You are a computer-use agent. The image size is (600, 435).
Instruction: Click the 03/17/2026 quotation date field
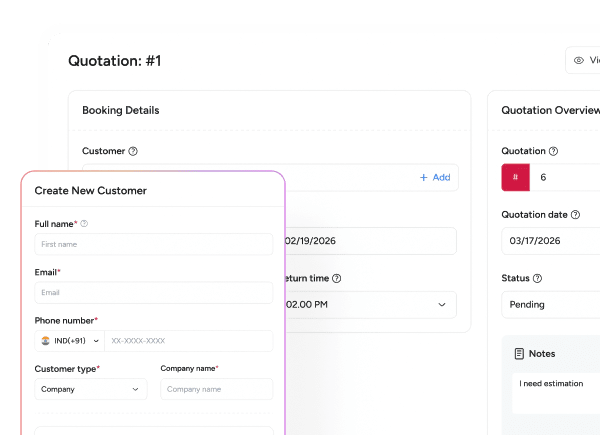(x=551, y=241)
